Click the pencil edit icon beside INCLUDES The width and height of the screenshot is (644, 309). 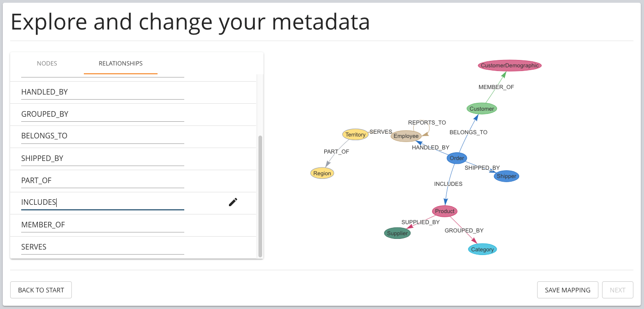[233, 202]
